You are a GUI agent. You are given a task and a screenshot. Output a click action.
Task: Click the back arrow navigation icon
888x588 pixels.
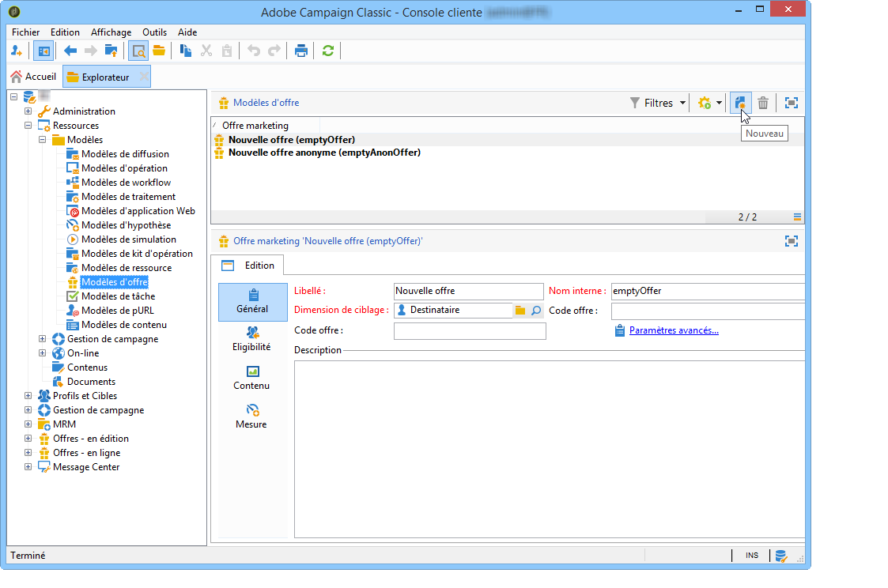[x=70, y=51]
